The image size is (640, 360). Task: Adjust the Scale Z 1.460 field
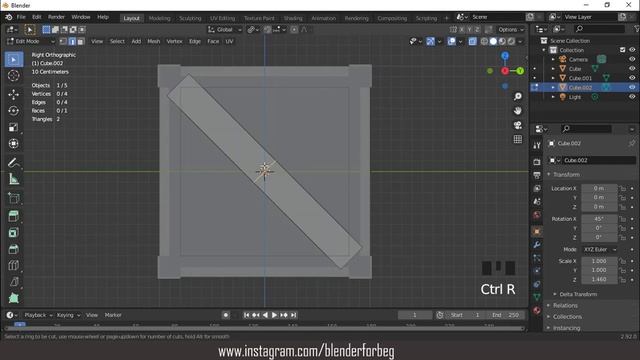[x=599, y=280]
